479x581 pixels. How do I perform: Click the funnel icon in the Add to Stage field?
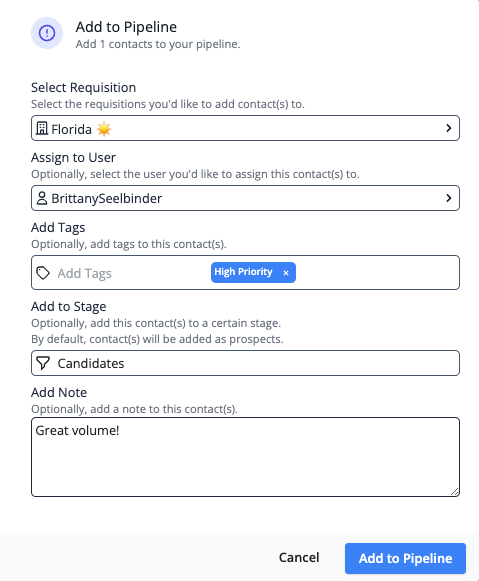tap(43, 363)
